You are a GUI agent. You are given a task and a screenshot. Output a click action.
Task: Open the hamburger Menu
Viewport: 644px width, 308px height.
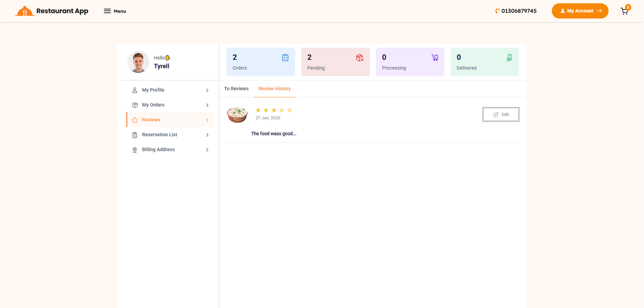click(115, 11)
